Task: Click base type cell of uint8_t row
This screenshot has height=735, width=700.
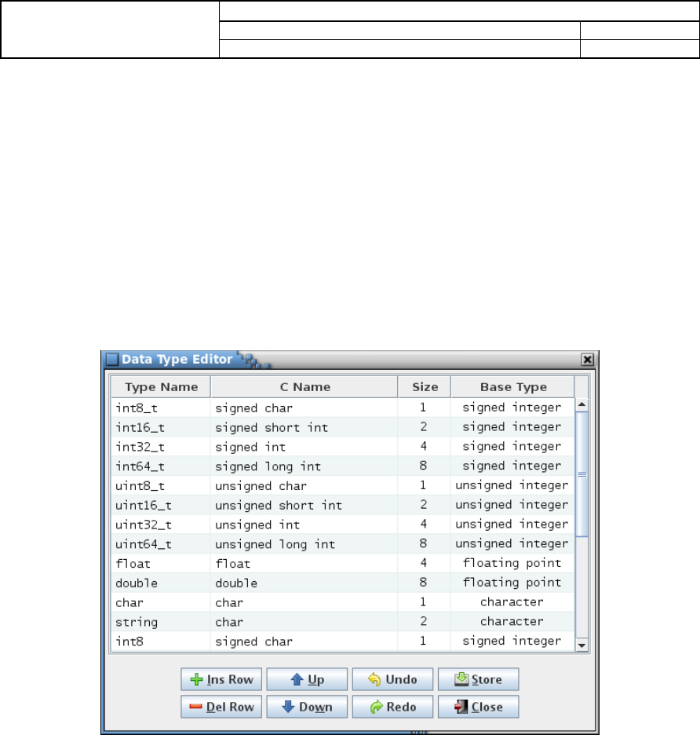Action: pos(512,485)
